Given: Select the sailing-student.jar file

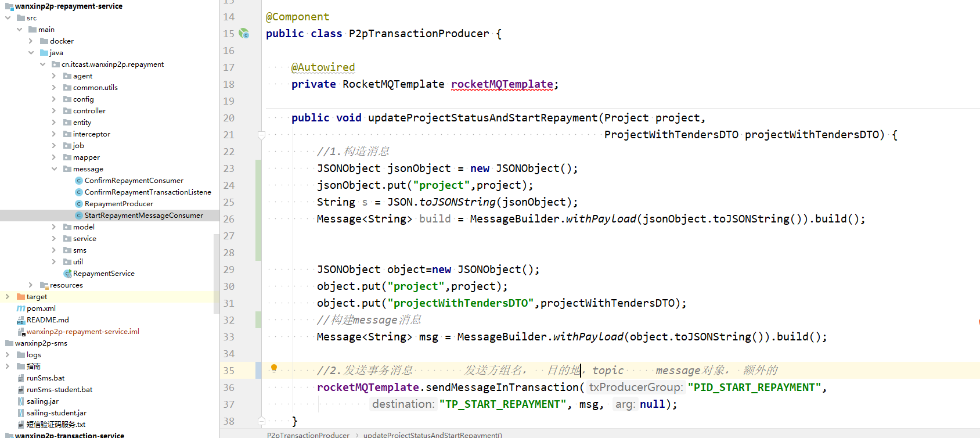Looking at the screenshot, I should click(x=56, y=413).
